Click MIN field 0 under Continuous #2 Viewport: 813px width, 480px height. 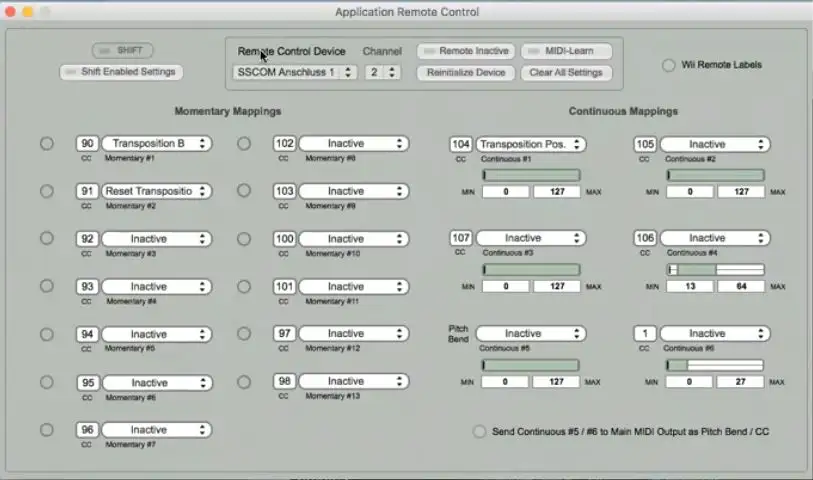(x=690, y=192)
